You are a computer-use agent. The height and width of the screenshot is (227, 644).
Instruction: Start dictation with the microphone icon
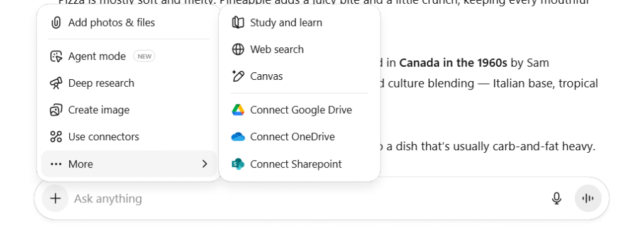pyautogui.click(x=556, y=199)
